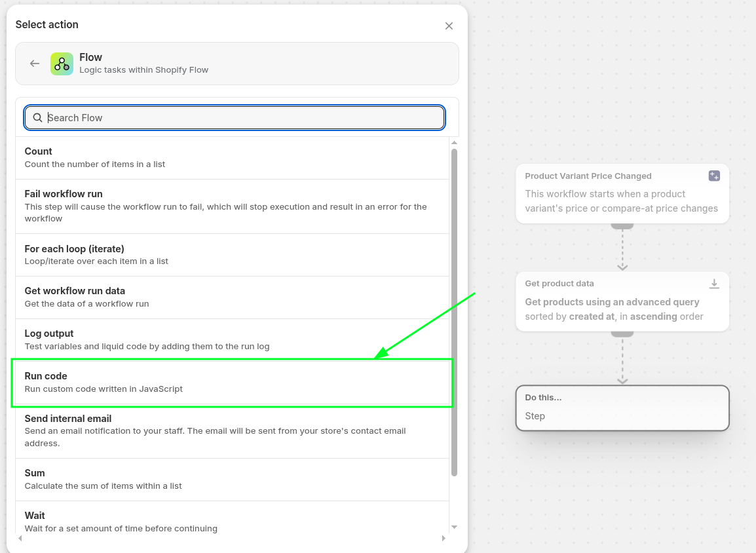
Task: Click download icon on Get product data
Action: 714,284
